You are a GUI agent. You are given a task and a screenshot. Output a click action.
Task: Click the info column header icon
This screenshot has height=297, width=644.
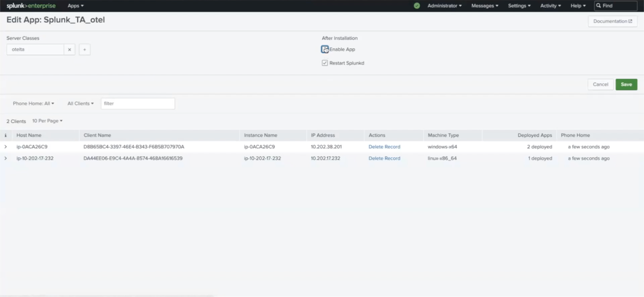tap(5, 135)
